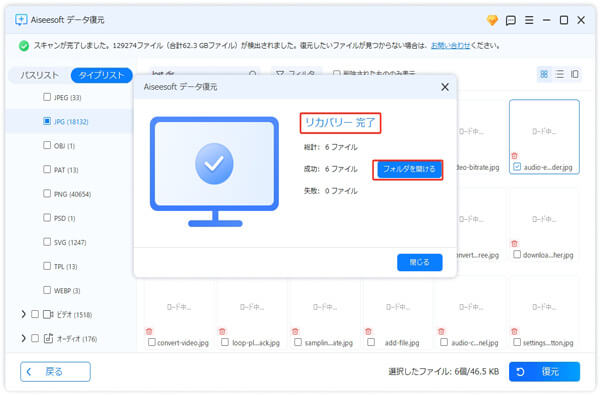
Task: Select the downloa...her.jpg thumbnail
Action: click(x=544, y=225)
